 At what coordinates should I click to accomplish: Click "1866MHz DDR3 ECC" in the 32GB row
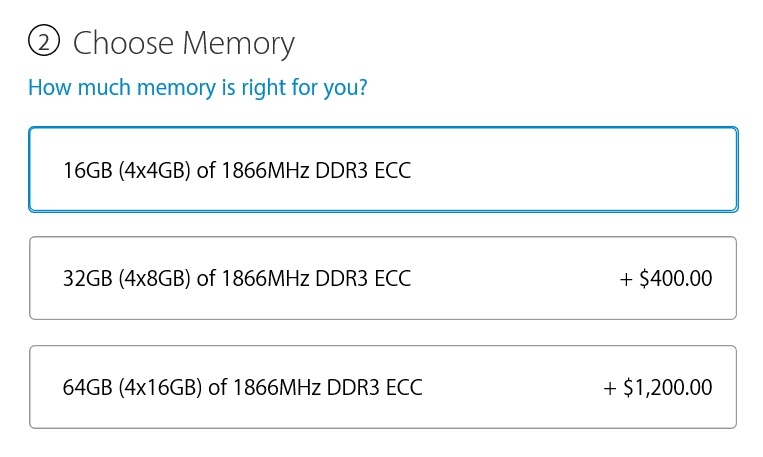(x=316, y=279)
